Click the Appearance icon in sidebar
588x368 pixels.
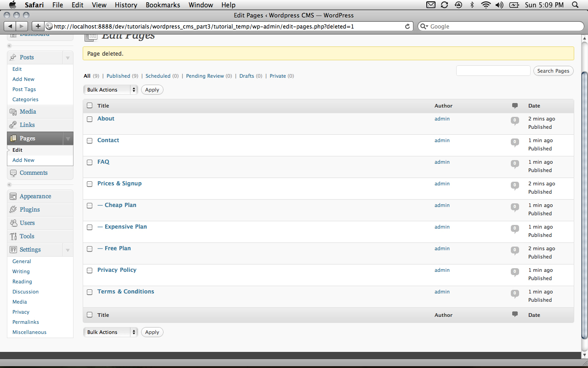[13, 196]
